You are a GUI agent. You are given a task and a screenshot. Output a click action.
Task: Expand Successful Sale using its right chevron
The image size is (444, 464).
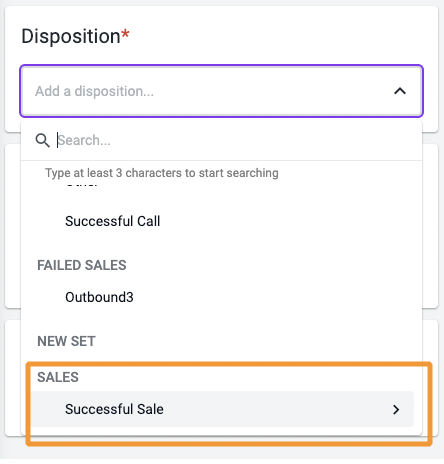(396, 409)
